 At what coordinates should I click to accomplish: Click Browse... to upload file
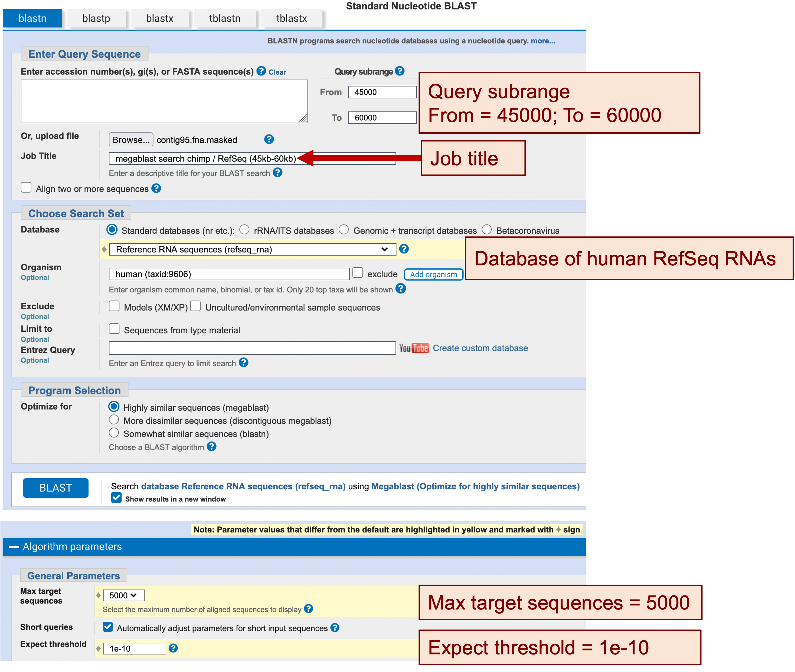pyautogui.click(x=131, y=140)
